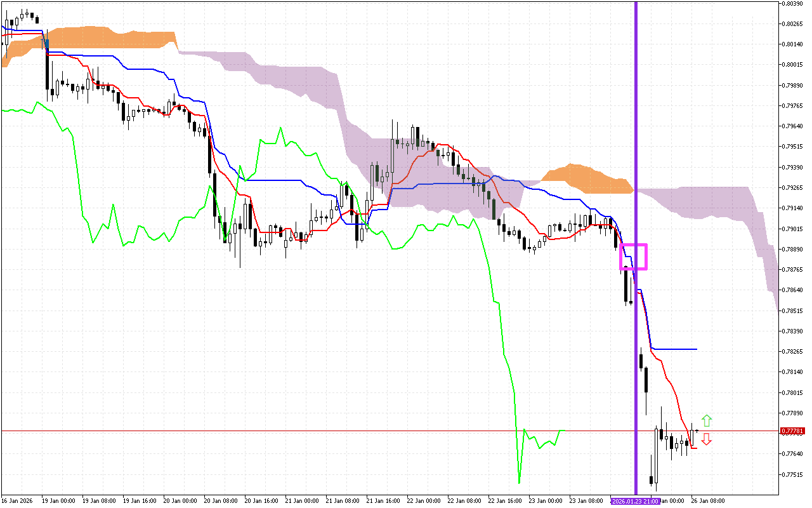Image resolution: width=812 pixels, height=508 pixels.
Task: Click the green line's lowest spike point
Action: 519,481
